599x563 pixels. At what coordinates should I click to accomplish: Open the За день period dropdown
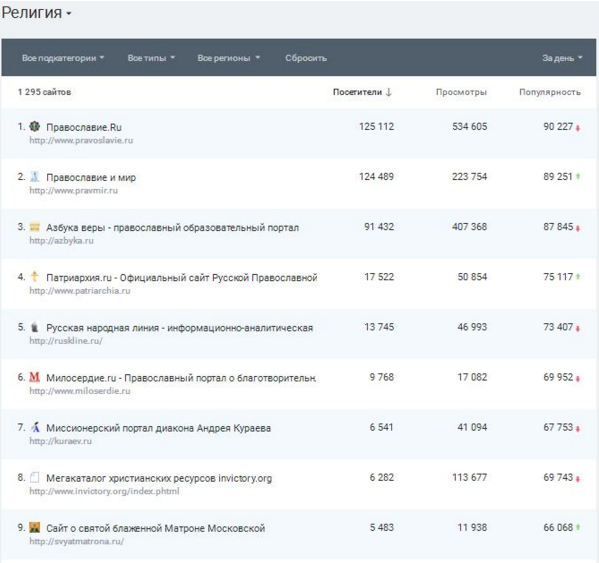562,58
